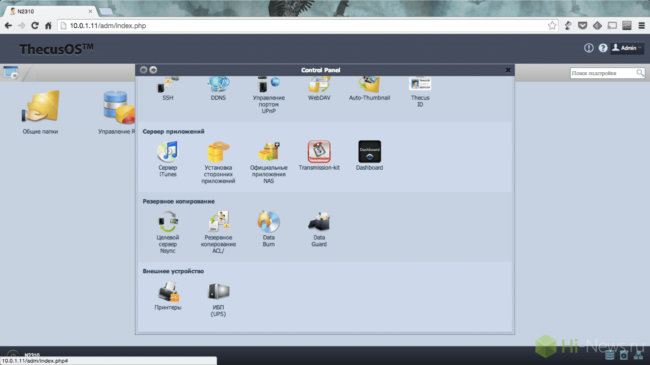Click the address bar URL
This screenshot has width=650, height=365.
pyautogui.click(x=108, y=26)
